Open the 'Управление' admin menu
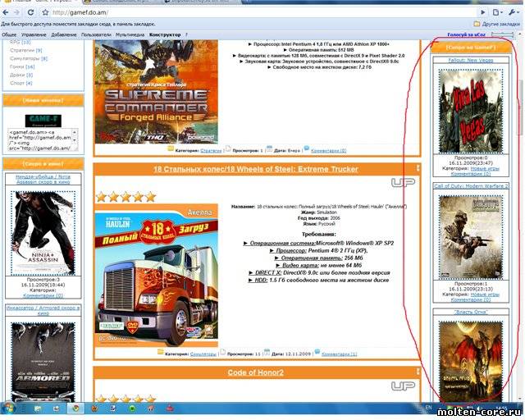 pos(34,34)
